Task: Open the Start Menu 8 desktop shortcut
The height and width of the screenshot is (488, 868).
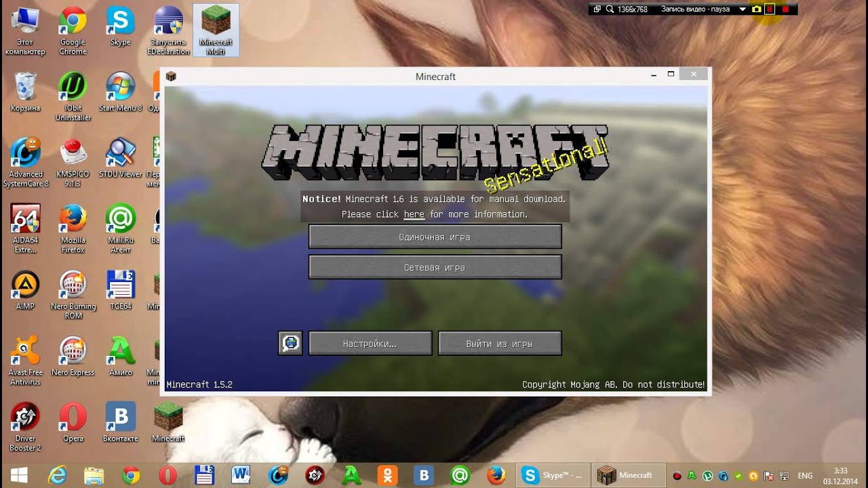Action: coord(120,92)
